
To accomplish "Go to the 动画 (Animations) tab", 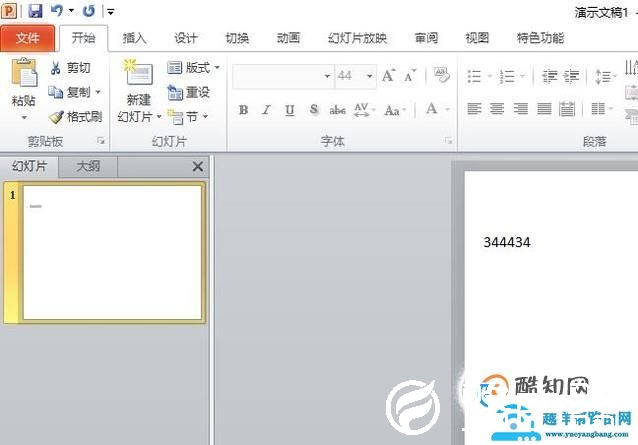I will [288, 38].
